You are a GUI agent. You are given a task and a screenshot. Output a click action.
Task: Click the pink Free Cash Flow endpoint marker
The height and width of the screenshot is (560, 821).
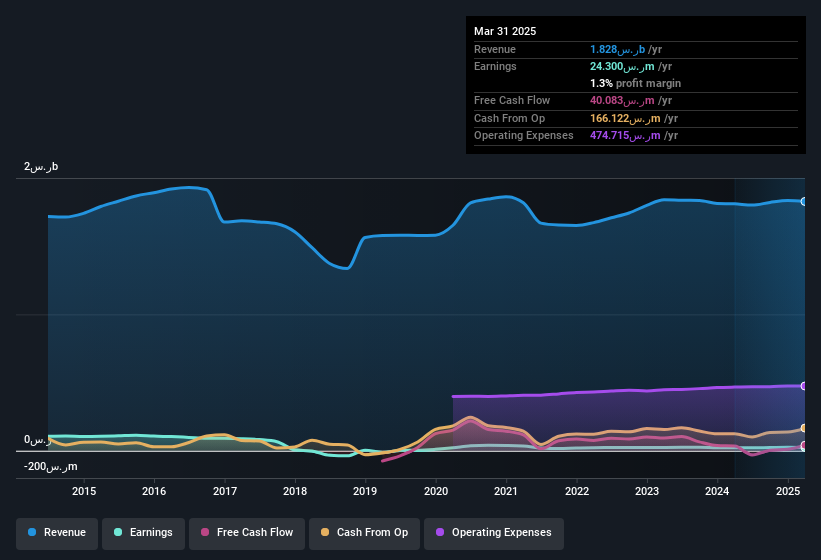click(804, 445)
